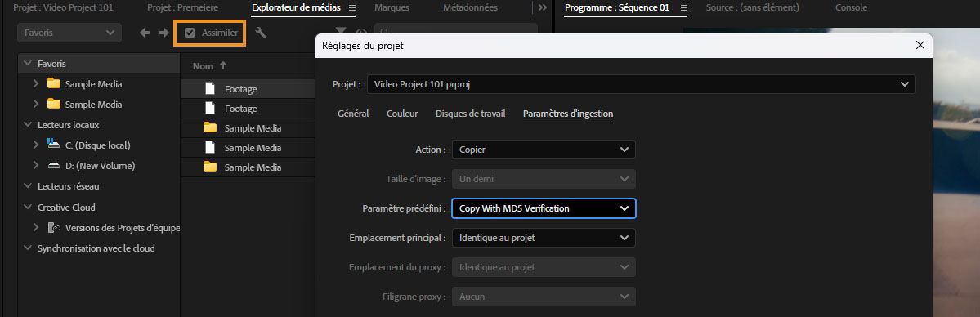
Task: Select Lecteurs locaux label in tree
Action: click(68, 125)
